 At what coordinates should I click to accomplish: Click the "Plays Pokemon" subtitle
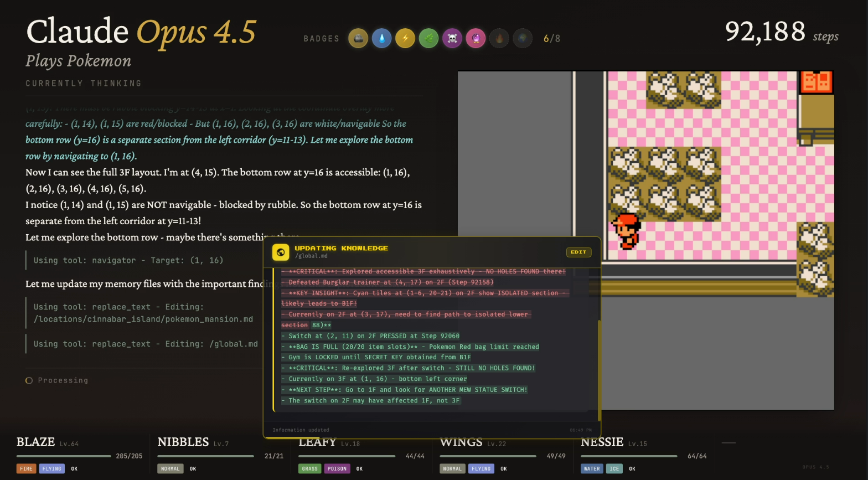[79, 61]
